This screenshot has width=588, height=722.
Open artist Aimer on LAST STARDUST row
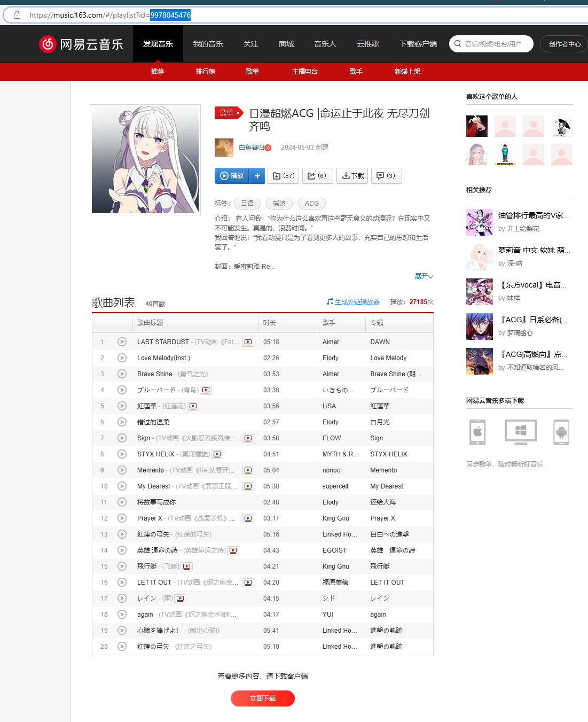coord(331,342)
